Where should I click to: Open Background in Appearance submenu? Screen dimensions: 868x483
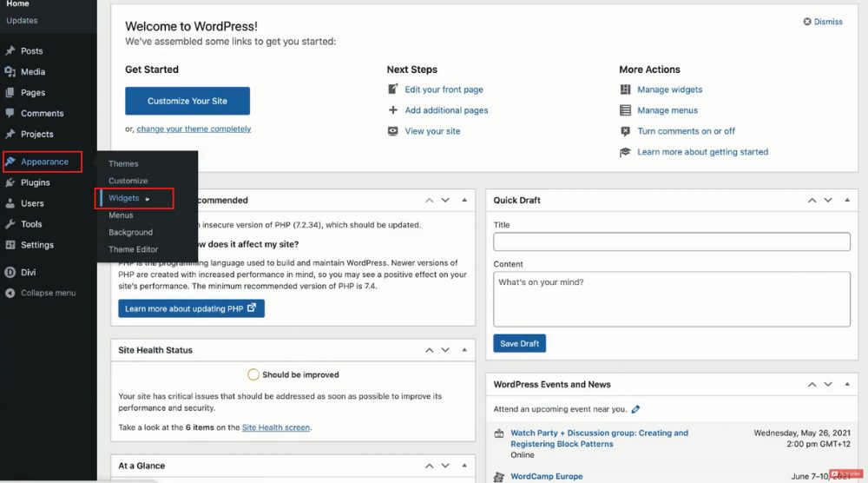(131, 232)
